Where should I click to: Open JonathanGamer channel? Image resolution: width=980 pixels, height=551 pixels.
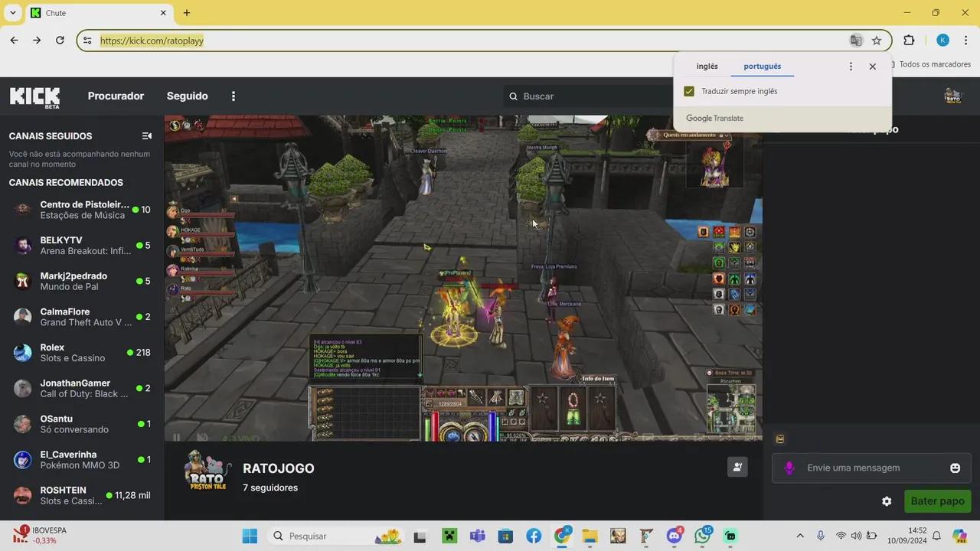point(82,388)
